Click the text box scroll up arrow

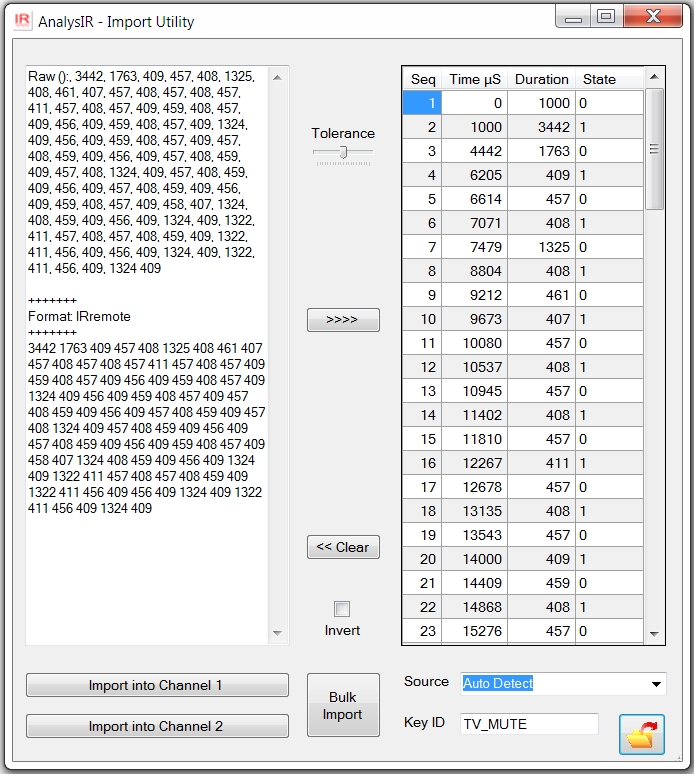[277, 77]
